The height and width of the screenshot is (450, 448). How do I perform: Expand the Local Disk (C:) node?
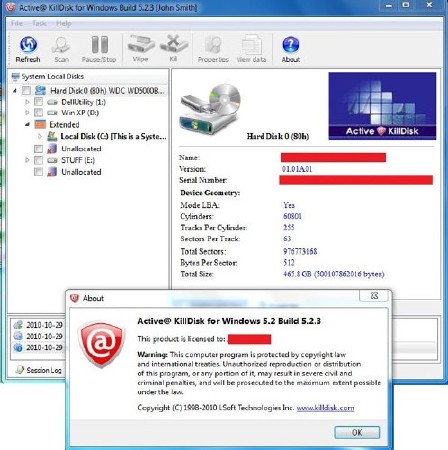pyautogui.click(x=40, y=136)
